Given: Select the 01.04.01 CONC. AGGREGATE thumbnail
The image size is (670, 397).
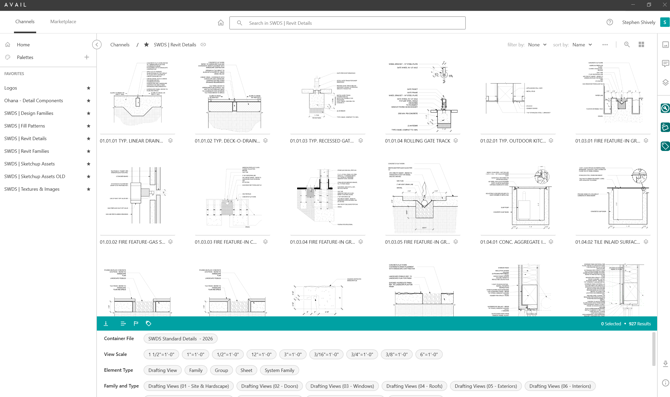Looking at the screenshot, I should (x=517, y=198).
